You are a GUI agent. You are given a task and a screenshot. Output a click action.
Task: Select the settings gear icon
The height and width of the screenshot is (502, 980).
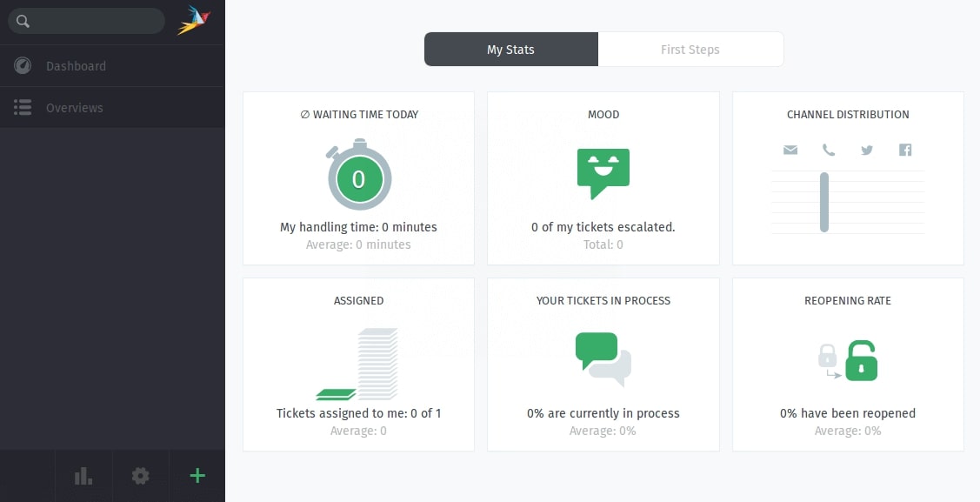point(140,476)
